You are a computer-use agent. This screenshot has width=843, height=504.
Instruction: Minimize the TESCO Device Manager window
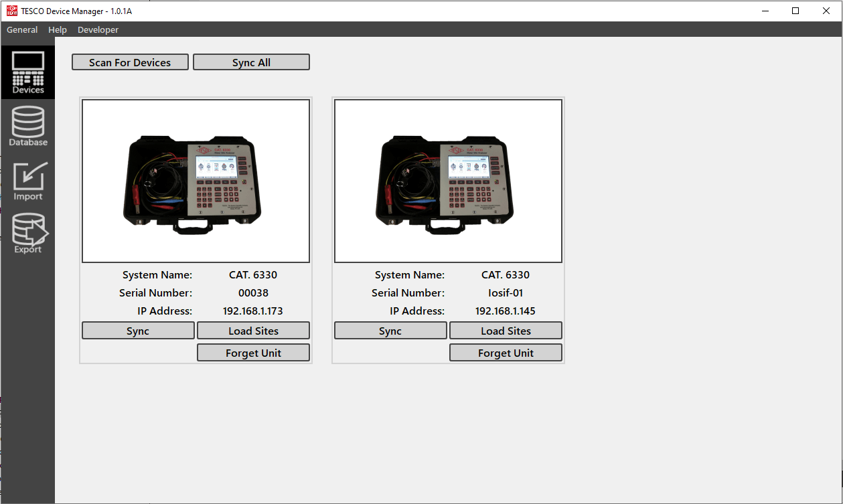pyautogui.click(x=765, y=11)
